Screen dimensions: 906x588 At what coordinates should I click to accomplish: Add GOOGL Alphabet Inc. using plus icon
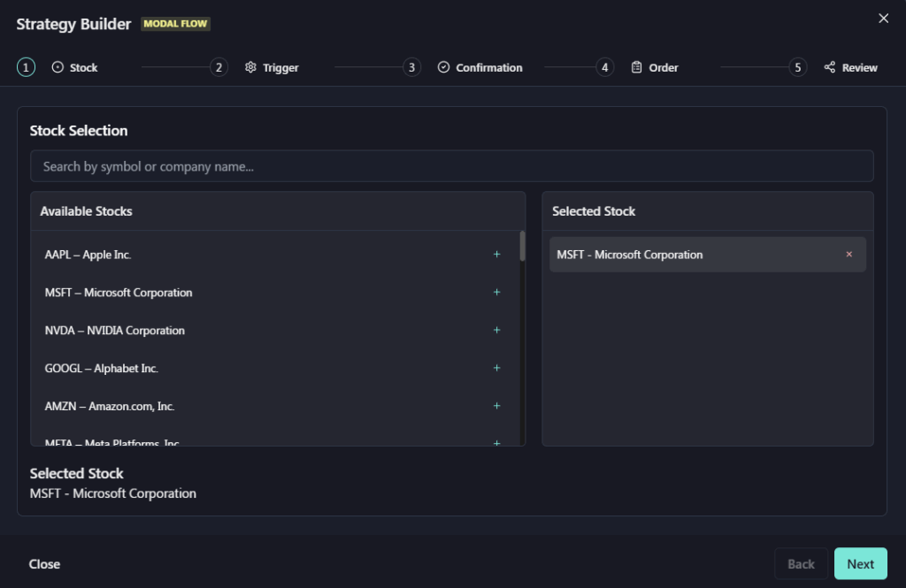496,369
